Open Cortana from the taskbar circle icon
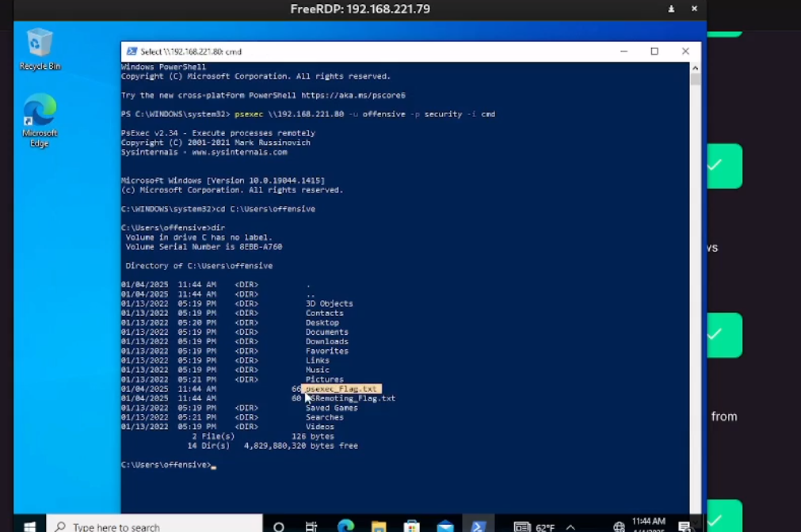The width and height of the screenshot is (801, 532). point(278,526)
